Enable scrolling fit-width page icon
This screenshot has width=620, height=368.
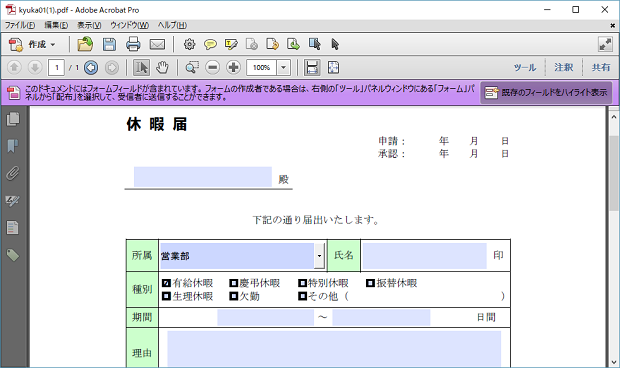[312, 68]
